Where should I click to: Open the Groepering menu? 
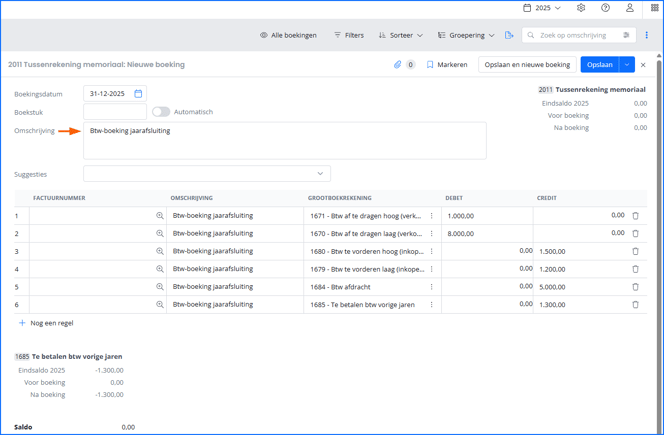click(x=466, y=35)
